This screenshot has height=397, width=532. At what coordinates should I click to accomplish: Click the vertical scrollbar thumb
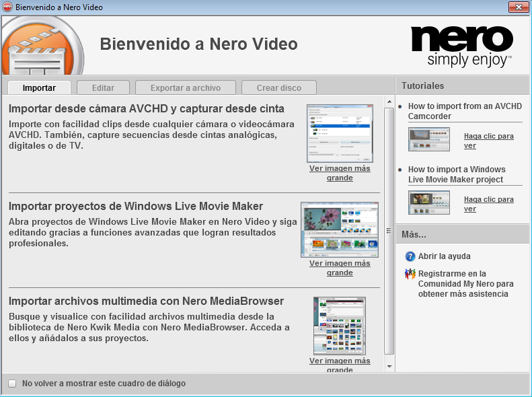coord(389,231)
